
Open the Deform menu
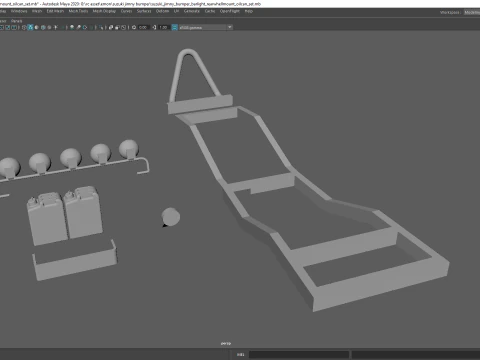[162, 11]
